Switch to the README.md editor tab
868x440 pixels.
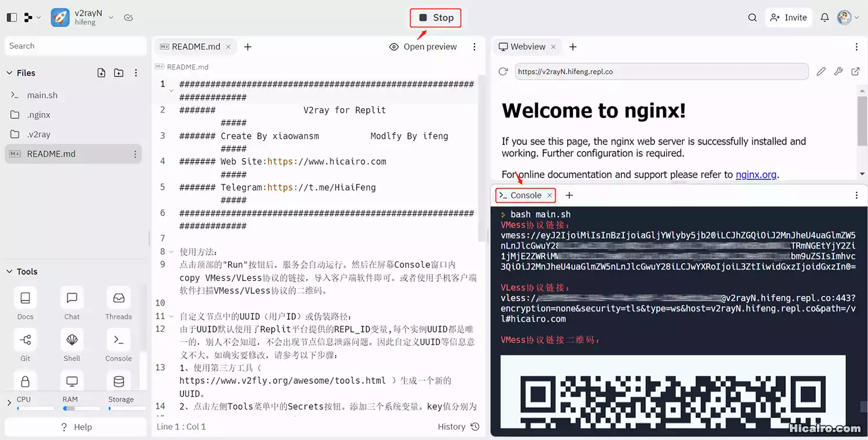(195, 46)
